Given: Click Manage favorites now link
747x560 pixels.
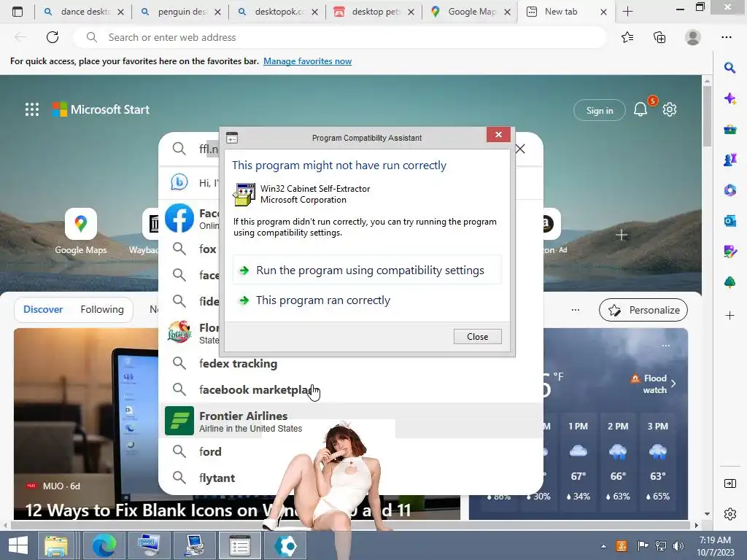Looking at the screenshot, I should [x=307, y=61].
